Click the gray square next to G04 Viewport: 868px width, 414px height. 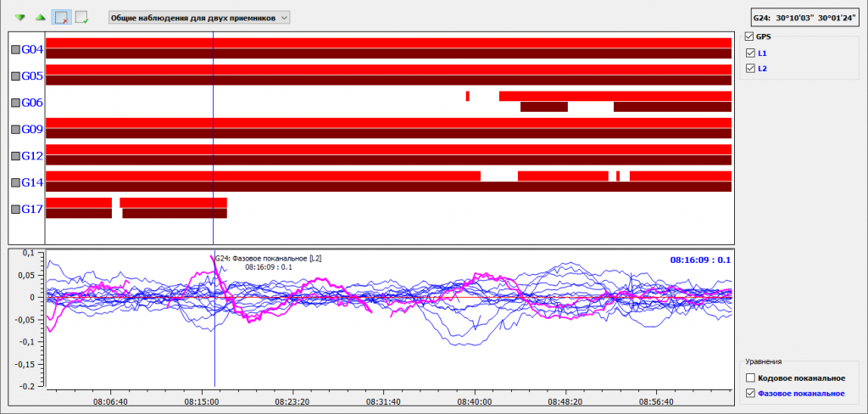coord(15,50)
